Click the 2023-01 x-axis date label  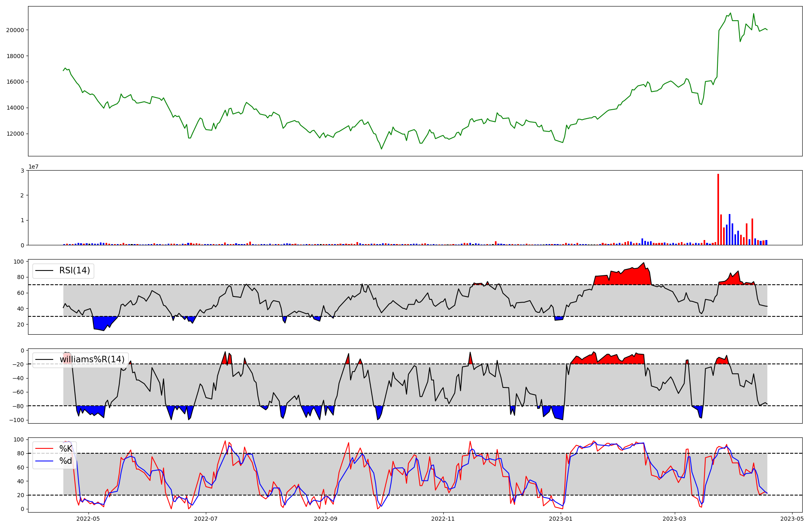(561, 519)
